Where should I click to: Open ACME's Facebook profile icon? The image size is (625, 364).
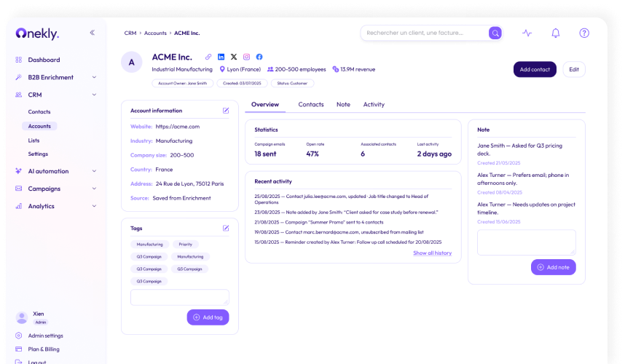click(x=259, y=56)
